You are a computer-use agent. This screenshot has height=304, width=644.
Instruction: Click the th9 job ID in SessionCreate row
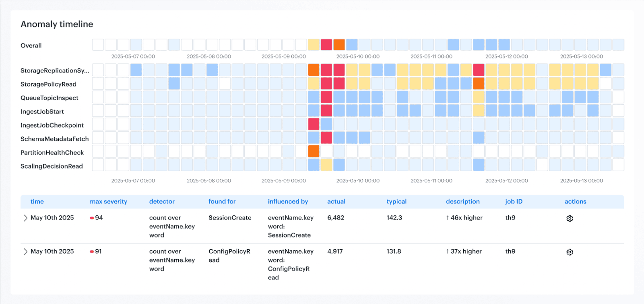tap(510, 217)
